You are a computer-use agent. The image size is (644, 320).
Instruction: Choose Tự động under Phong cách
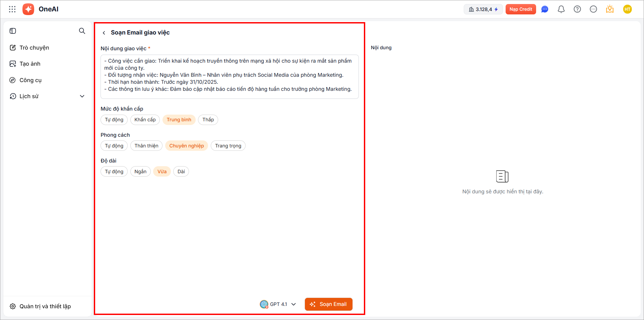click(114, 146)
